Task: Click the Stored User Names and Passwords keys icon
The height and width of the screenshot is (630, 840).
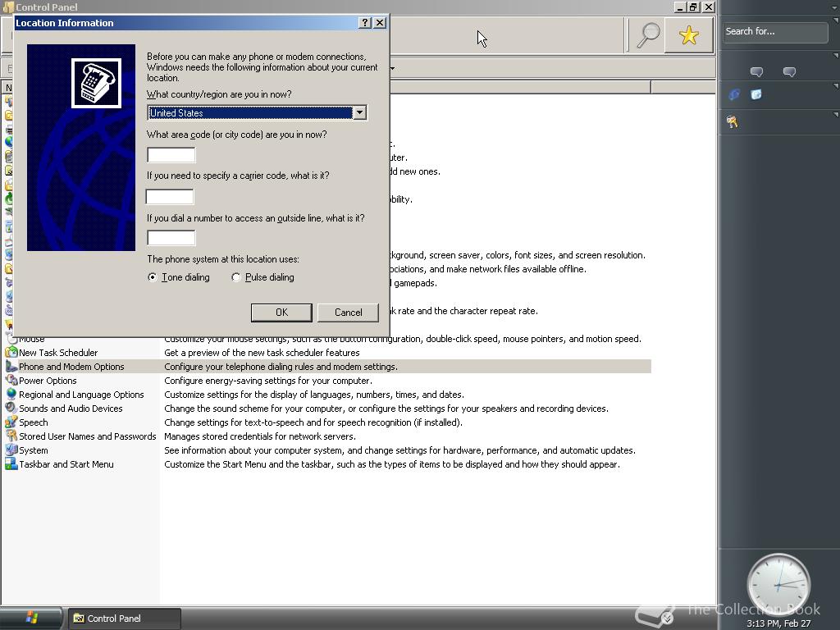Action: tap(11, 436)
